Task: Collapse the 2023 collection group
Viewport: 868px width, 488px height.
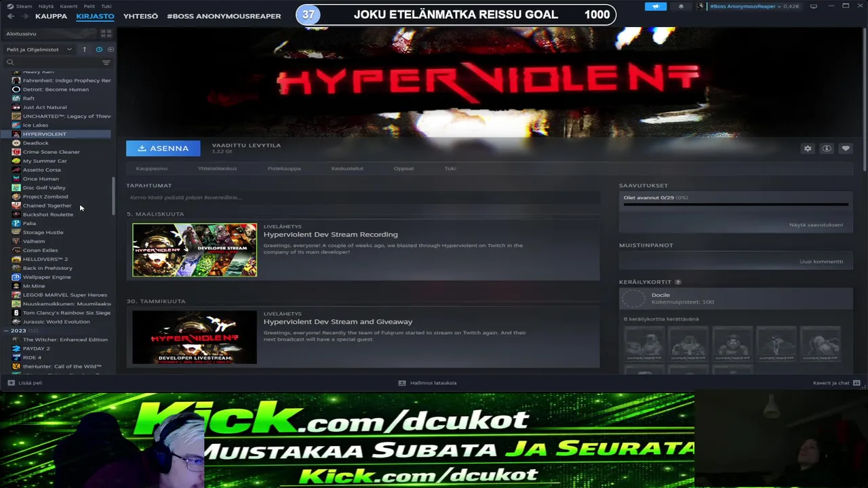Action: 6,331
